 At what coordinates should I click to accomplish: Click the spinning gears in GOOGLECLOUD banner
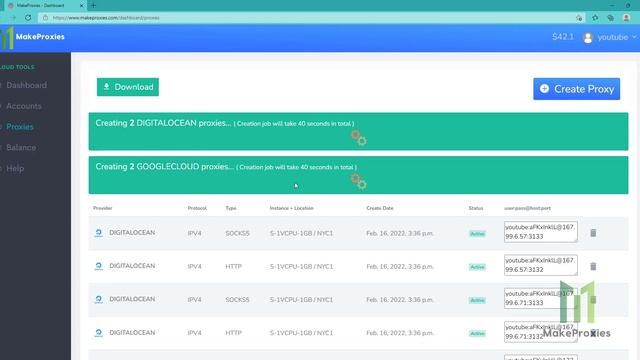359,182
